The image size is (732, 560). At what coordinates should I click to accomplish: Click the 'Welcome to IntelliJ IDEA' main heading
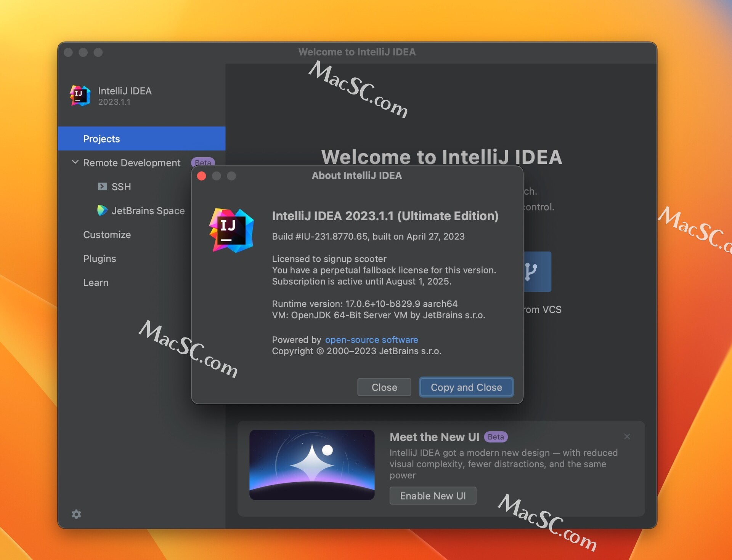coord(441,157)
